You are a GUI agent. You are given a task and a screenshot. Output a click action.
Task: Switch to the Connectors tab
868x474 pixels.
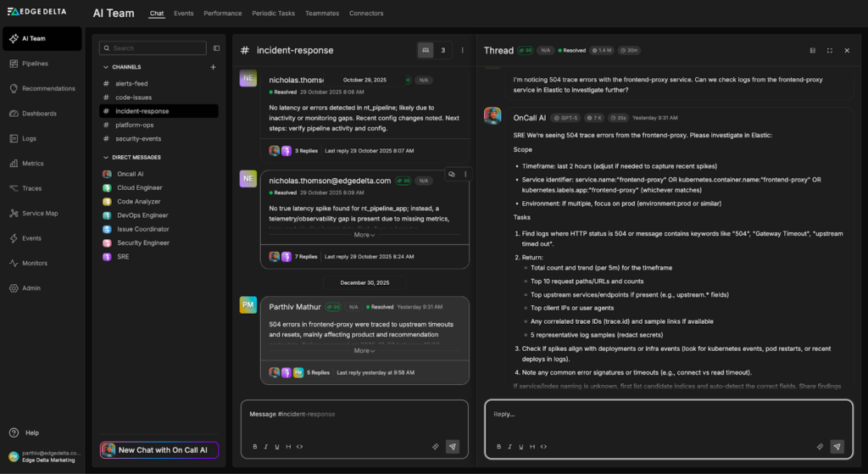pyautogui.click(x=365, y=14)
